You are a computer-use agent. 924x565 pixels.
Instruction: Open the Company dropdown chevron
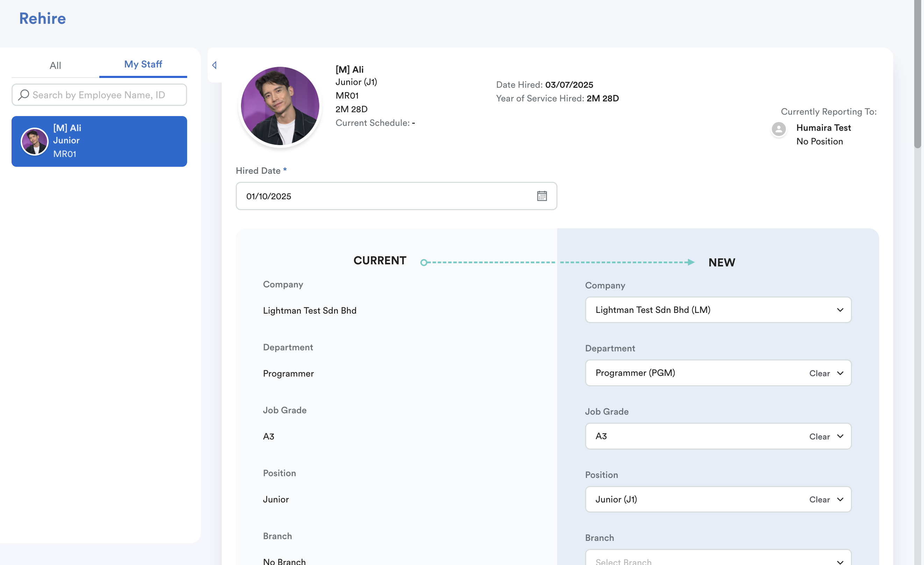(840, 310)
